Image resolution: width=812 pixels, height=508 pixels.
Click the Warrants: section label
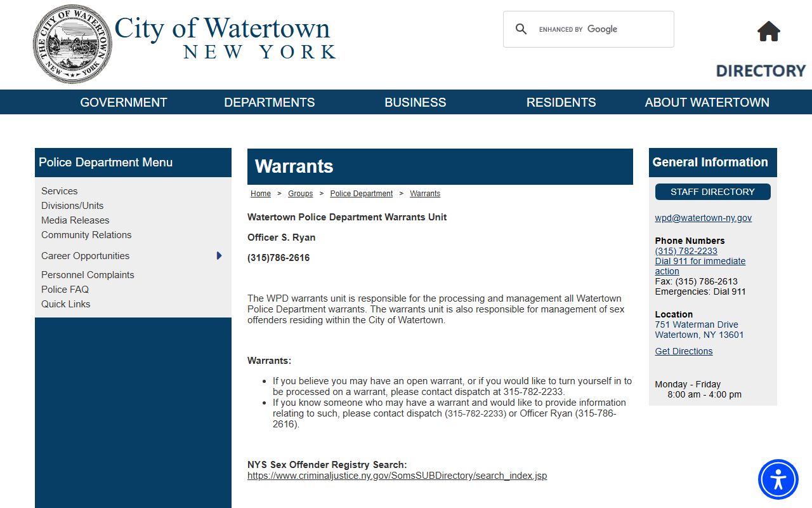270,361
